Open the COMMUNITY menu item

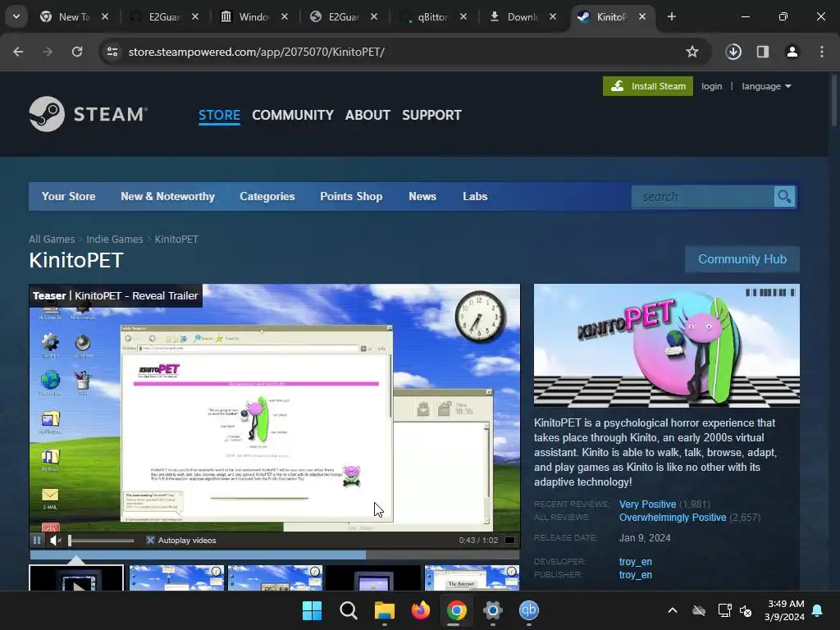(293, 115)
